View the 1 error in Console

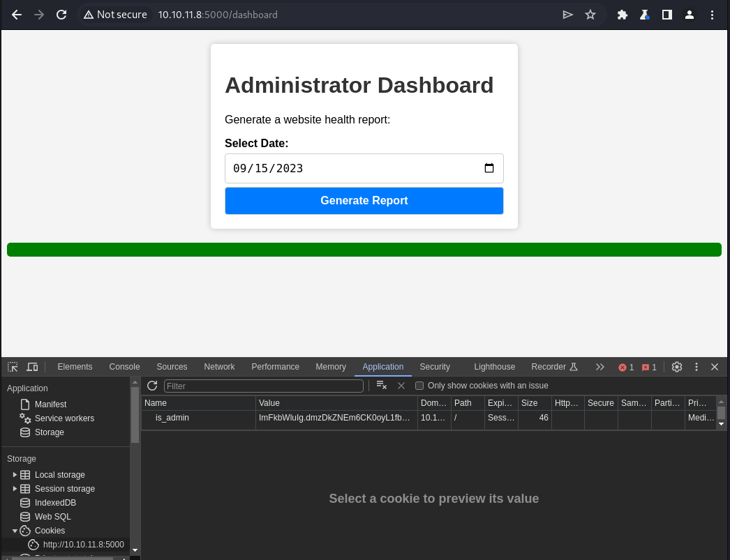coord(626,366)
